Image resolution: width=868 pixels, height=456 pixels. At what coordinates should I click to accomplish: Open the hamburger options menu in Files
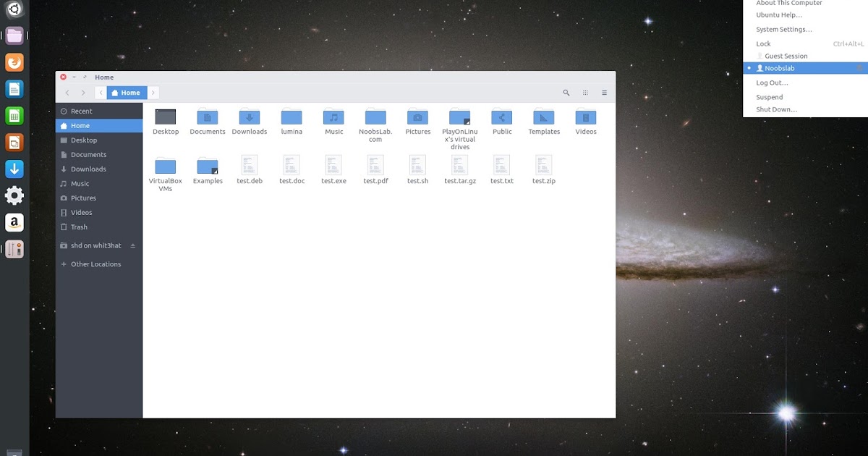point(604,93)
